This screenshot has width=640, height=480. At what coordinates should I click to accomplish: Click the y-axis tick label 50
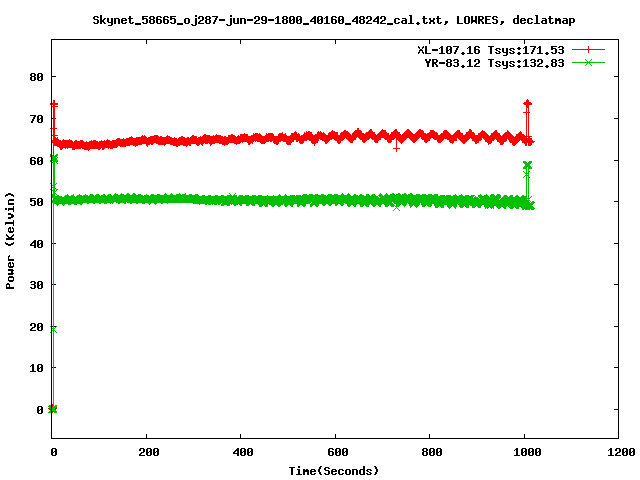[36, 202]
